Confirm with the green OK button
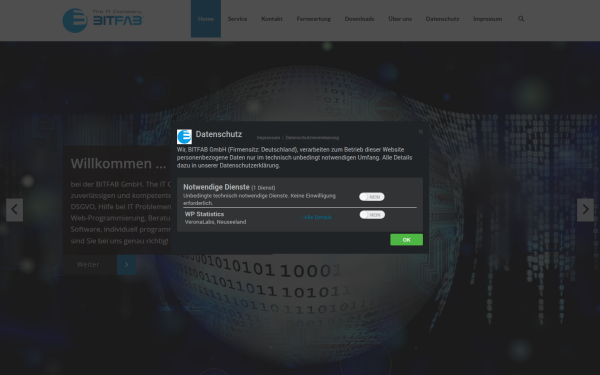Viewport: 600px width, 375px height. pyautogui.click(x=406, y=240)
